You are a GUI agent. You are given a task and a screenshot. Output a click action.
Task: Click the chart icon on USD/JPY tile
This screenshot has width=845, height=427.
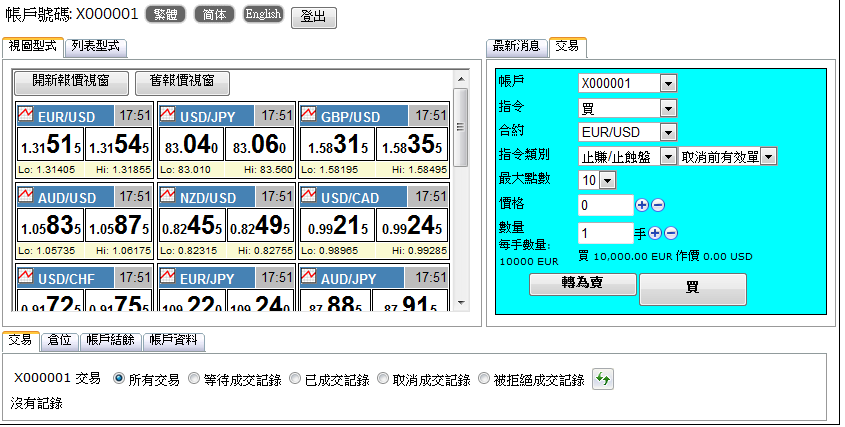tap(166, 115)
